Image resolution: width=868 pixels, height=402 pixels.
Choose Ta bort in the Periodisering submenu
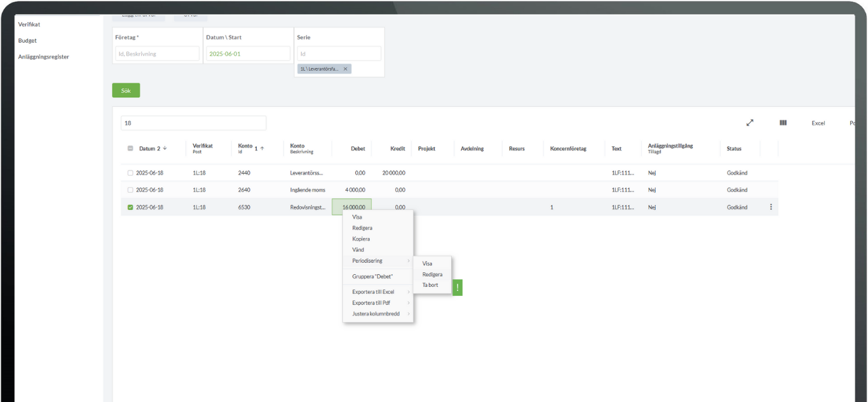click(x=430, y=285)
